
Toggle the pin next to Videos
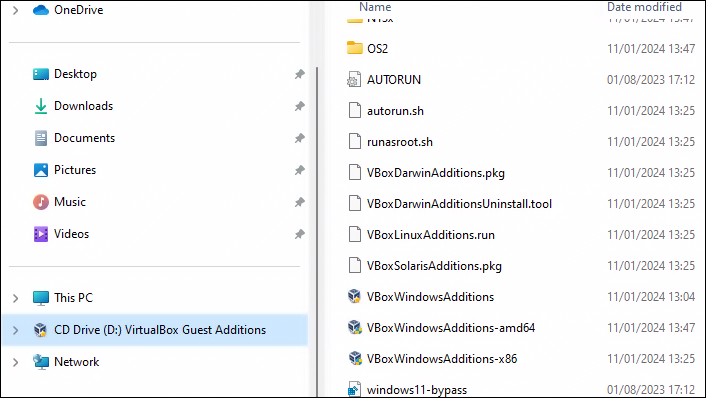pos(299,234)
